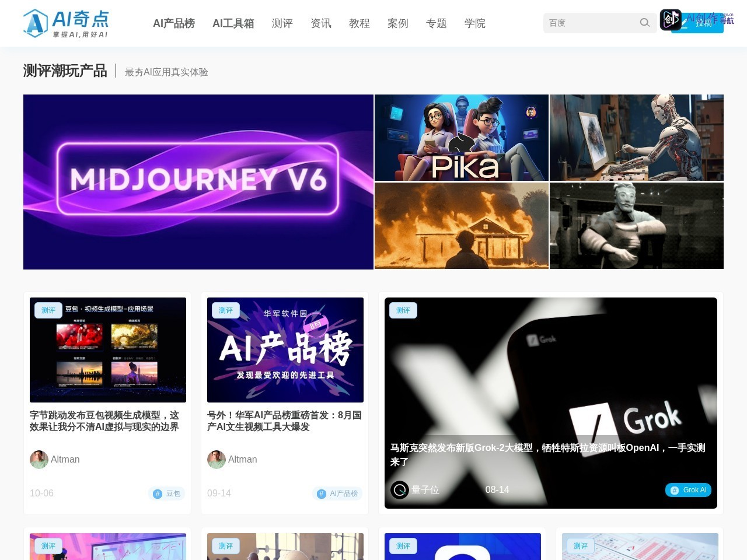The height and width of the screenshot is (560, 747).
Task: Open the AI产品榜 nav menu
Action: [174, 23]
